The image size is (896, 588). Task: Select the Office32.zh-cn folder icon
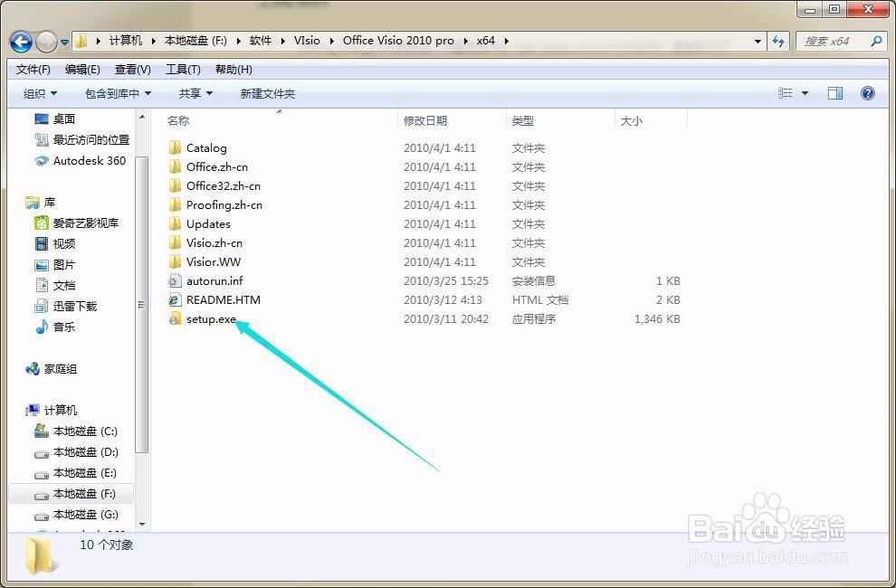pyautogui.click(x=175, y=185)
